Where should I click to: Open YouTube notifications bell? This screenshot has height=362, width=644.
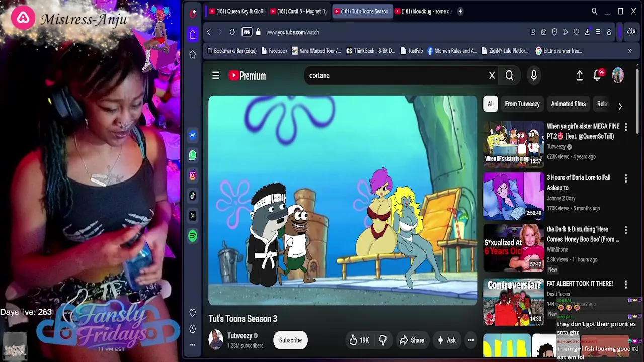[x=597, y=76]
